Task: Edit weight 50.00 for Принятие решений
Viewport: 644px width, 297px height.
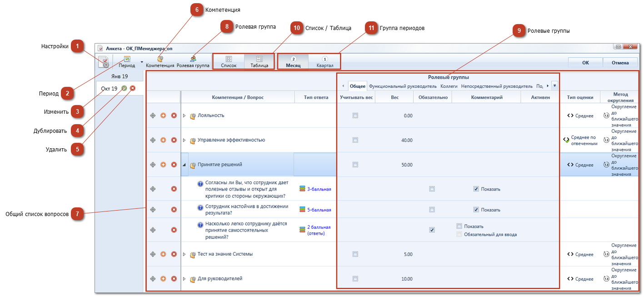Action: pos(407,165)
